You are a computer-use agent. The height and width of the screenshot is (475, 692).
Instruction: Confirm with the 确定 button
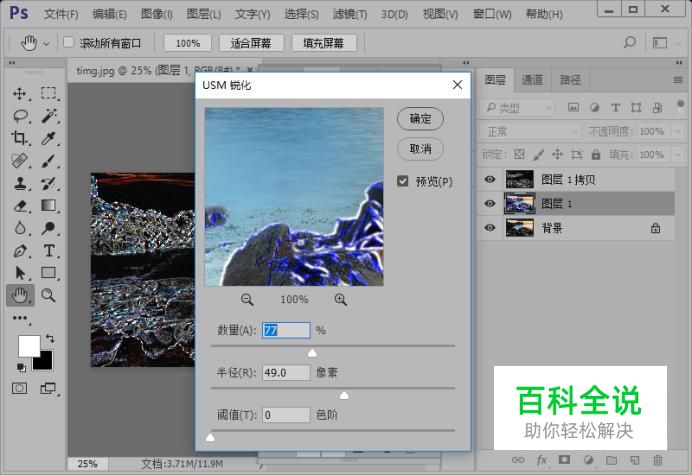tap(420, 119)
